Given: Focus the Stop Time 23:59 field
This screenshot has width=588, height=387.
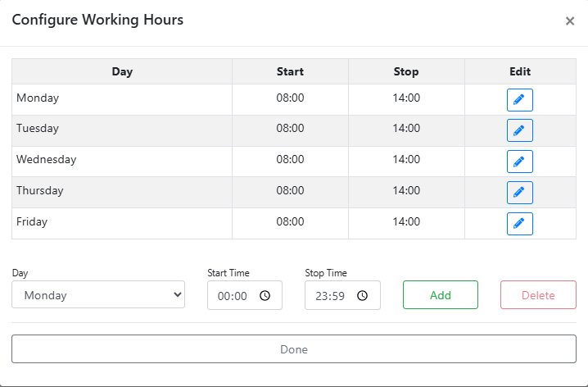Looking at the screenshot, I should coord(343,295).
